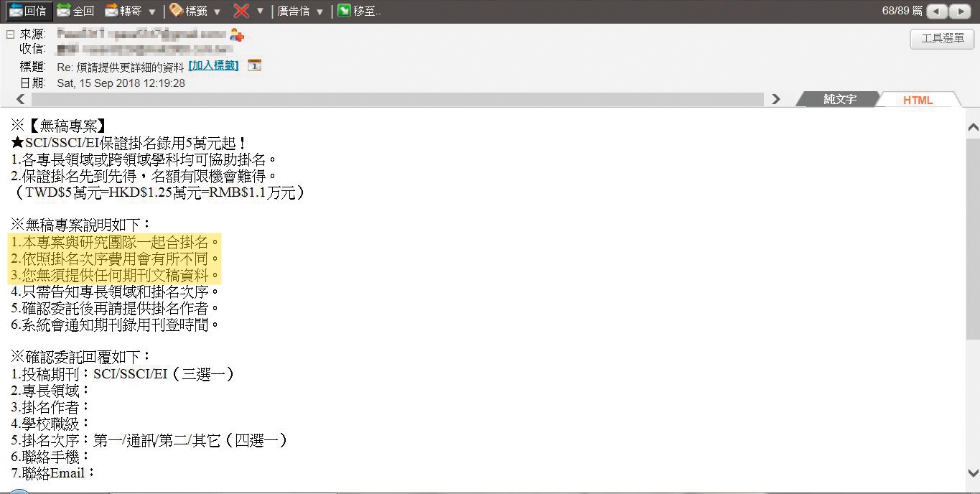Go to the next message arrow
Screen dimensions: 980x494
[x=960, y=11]
